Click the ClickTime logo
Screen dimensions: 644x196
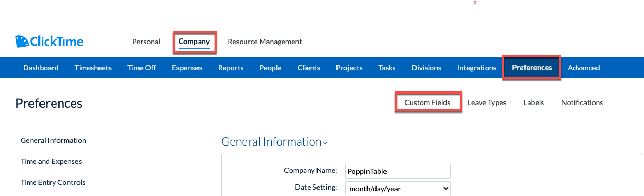49,42
